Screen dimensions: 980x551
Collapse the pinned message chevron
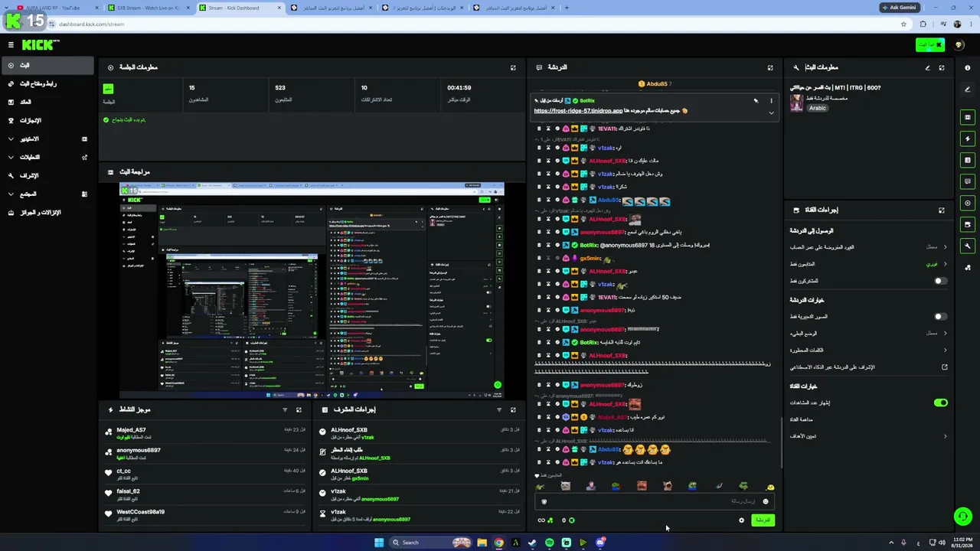tap(771, 112)
